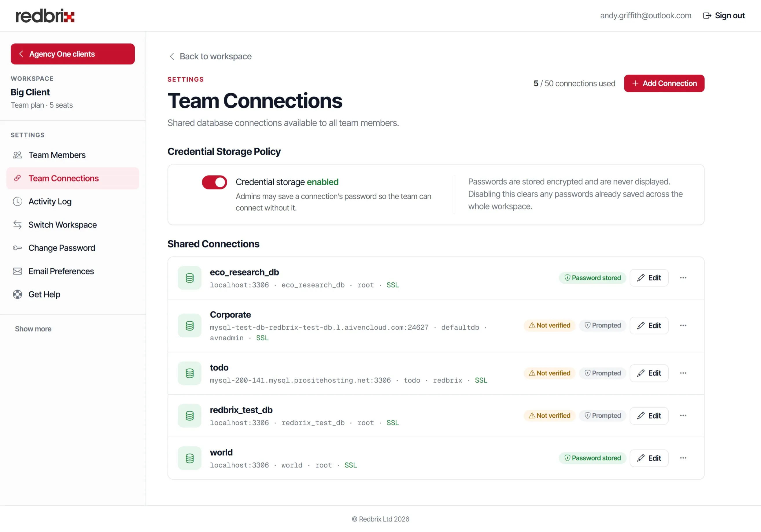Viewport: 761px width, 532px height.
Task: Click the world database icon
Action: point(190,458)
